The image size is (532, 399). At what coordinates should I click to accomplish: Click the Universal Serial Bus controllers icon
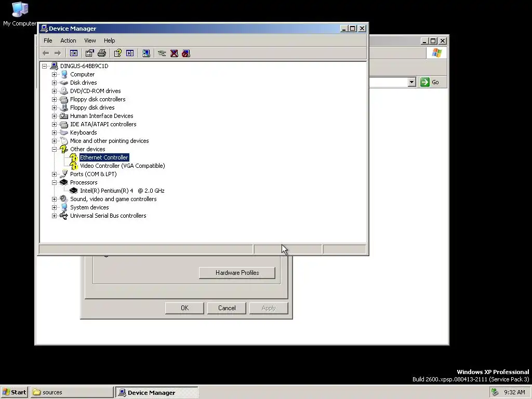click(64, 216)
